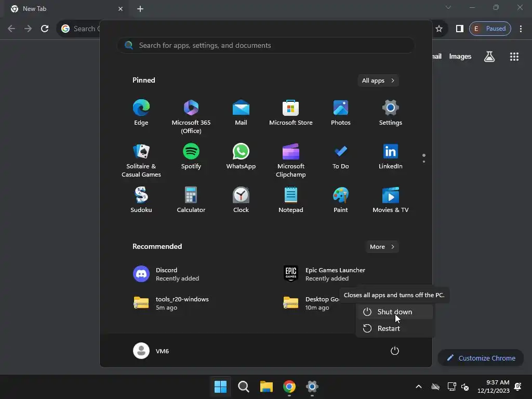Click Customize Chrome button
This screenshot has width=532, height=399.
coord(481,358)
